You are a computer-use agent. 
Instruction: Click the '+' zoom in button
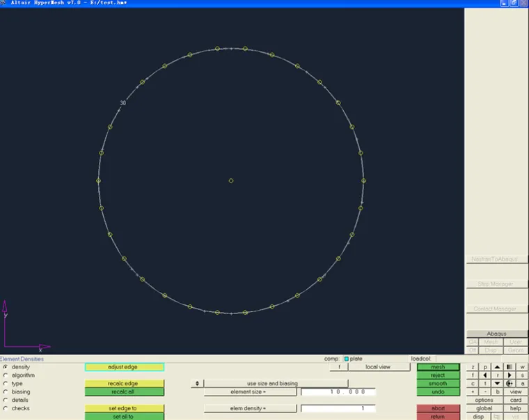473,391
